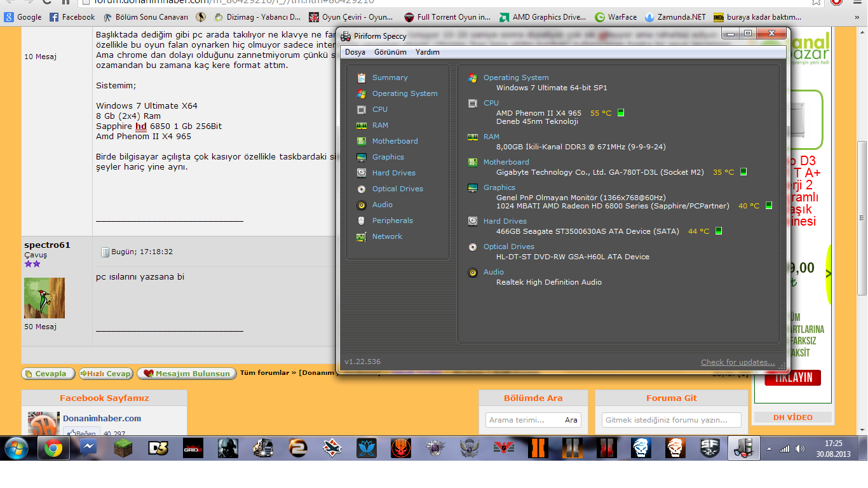Select the CPU temperature 55 °C value
868x488 pixels.
(600, 113)
